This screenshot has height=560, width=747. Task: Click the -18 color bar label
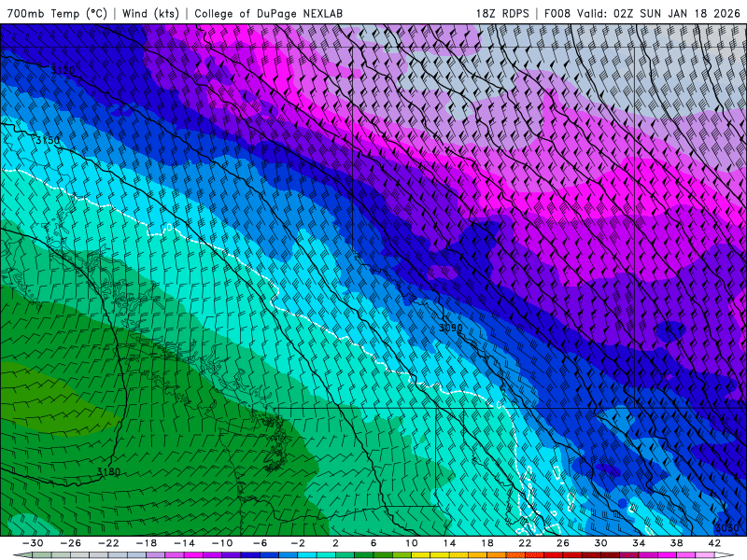click(147, 543)
